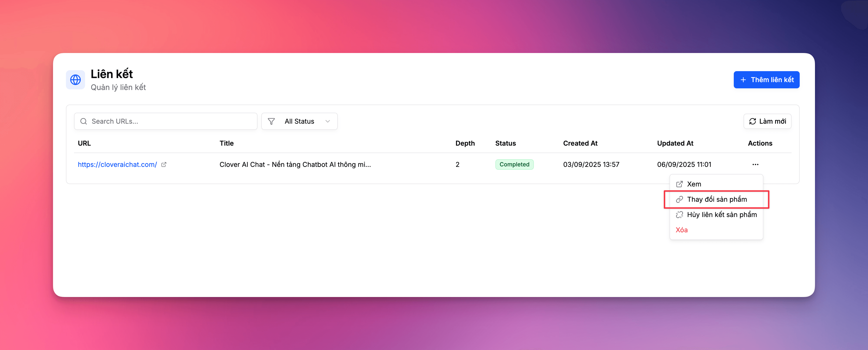Click the plus icon in Thêm liên kết

(743, 80)
